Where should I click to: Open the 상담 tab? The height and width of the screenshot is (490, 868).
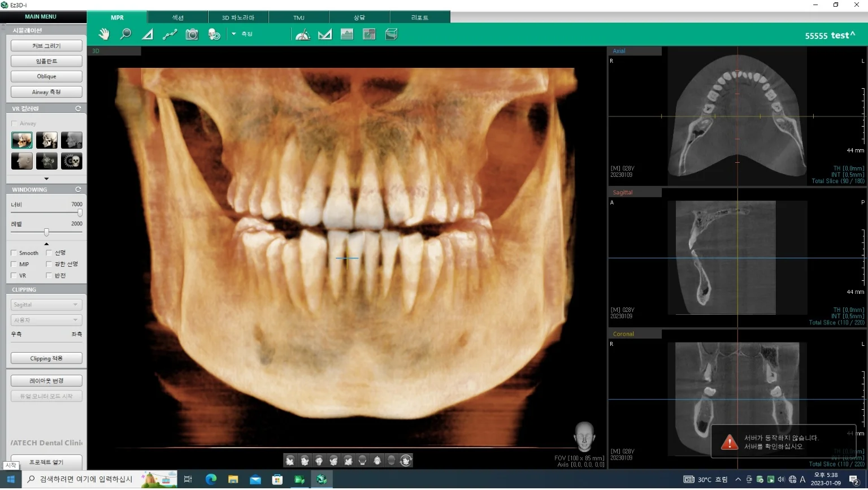(x=359, y=18)
